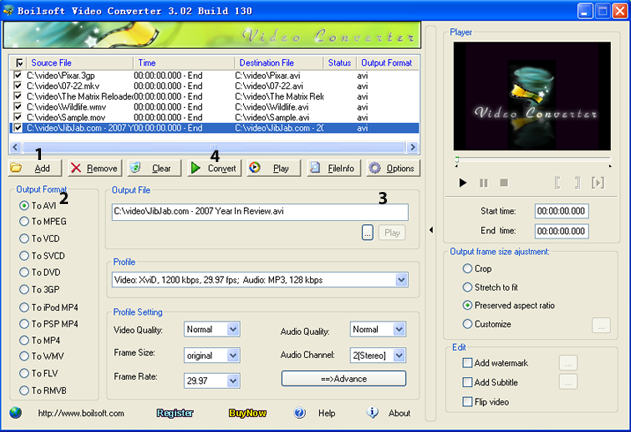This screenshot has width=631, height=432.
Task: Click the Remove button with red X
Action: click(x=94, y=168)
